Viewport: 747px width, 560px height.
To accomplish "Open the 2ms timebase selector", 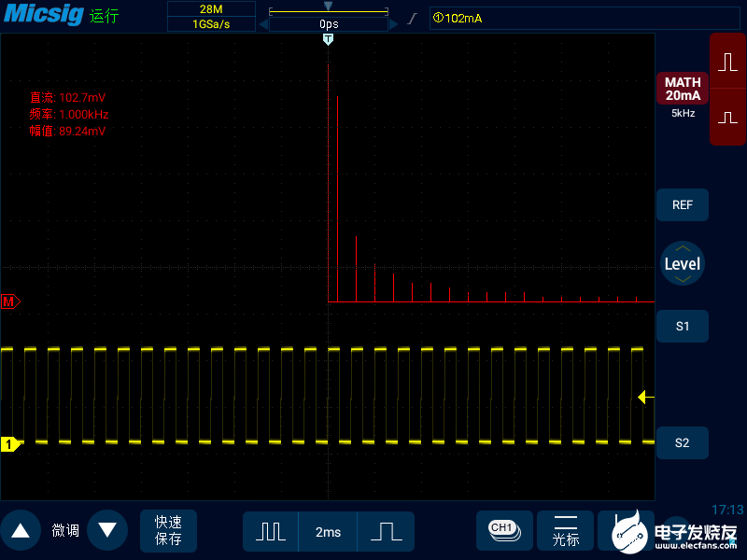I will pos(328,531).
